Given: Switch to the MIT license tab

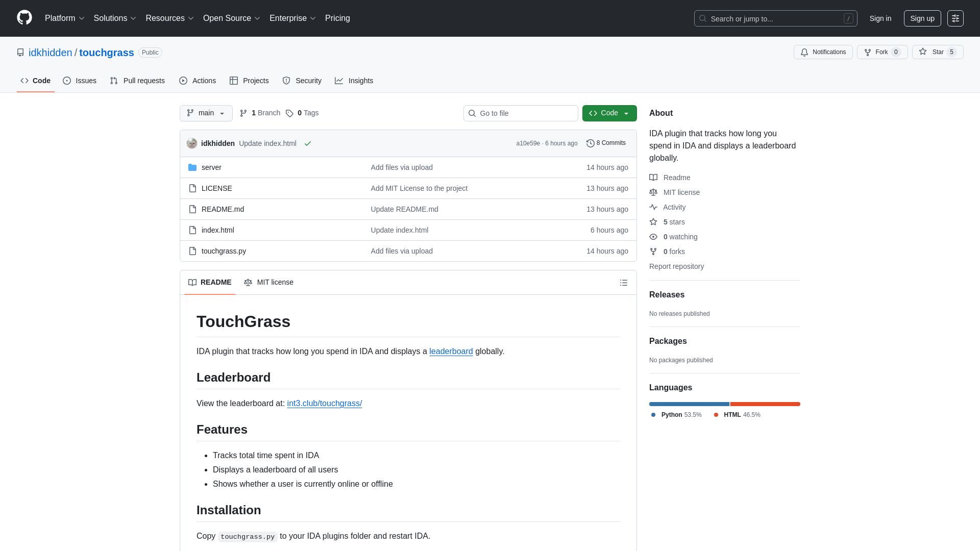Looking at the screenshot, I should tap(268, 282).
